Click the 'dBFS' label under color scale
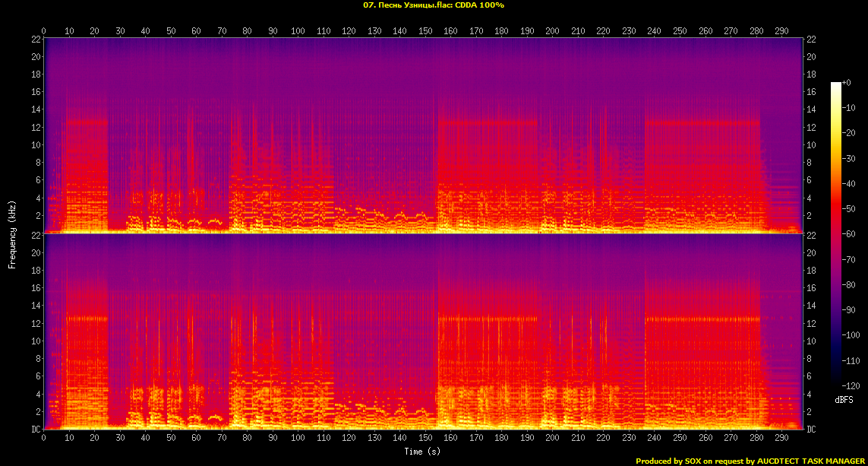 pos(843,399)
